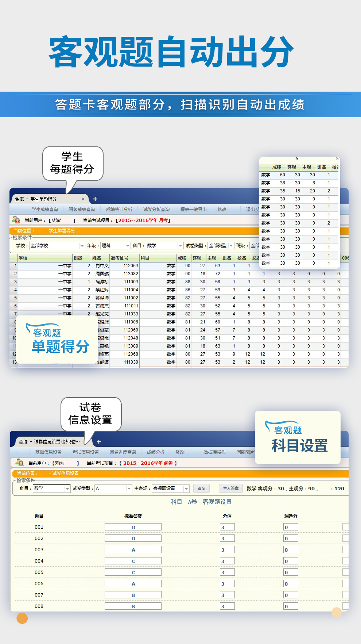Viewport: 361px width, 644px height.
Task: Click the 科目 A卷 客观题设置 heading
Action: [201, 502]
